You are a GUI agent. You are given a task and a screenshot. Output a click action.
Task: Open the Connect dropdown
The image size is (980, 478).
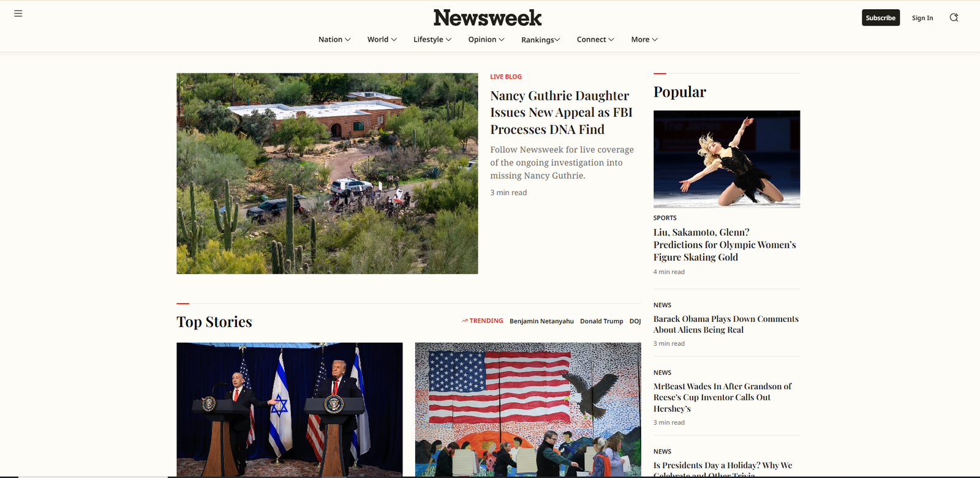click(x=595, y=39)
